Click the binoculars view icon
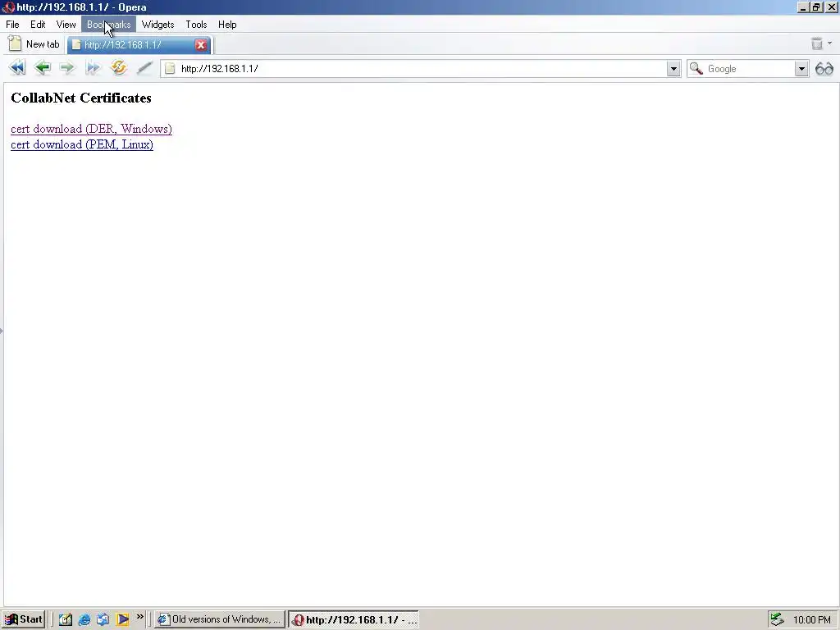 pyautogui.click(x=824, y=69)
